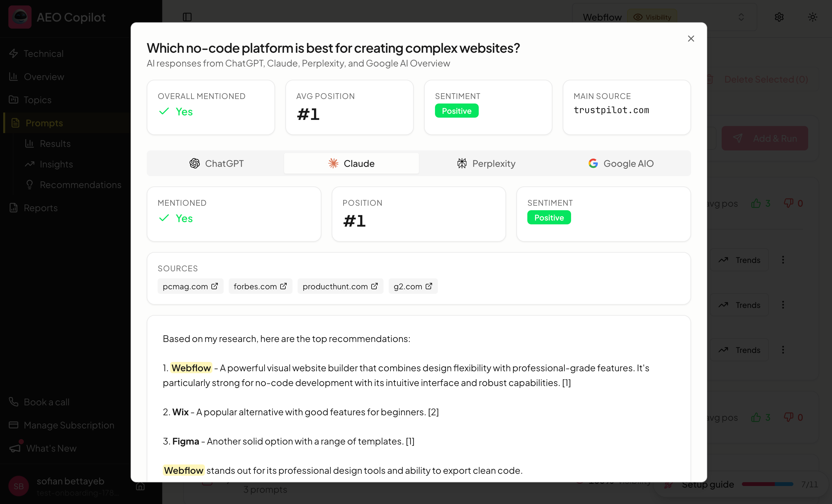Close the prompt details dialog
The height and width of the screenshot is (504, 832).
click(691, 39)
